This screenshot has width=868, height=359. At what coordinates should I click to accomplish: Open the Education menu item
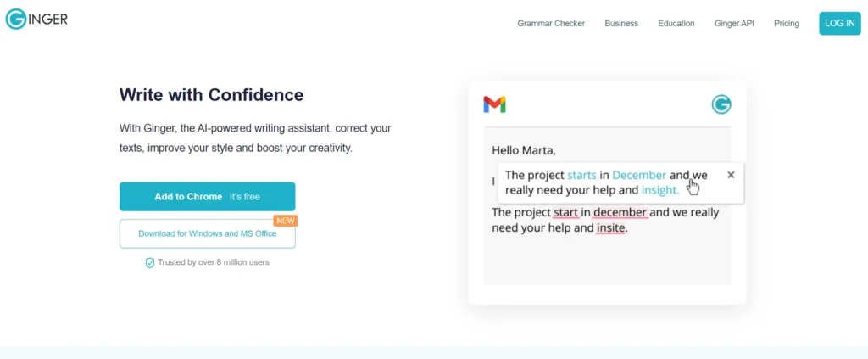pos(676,24)
